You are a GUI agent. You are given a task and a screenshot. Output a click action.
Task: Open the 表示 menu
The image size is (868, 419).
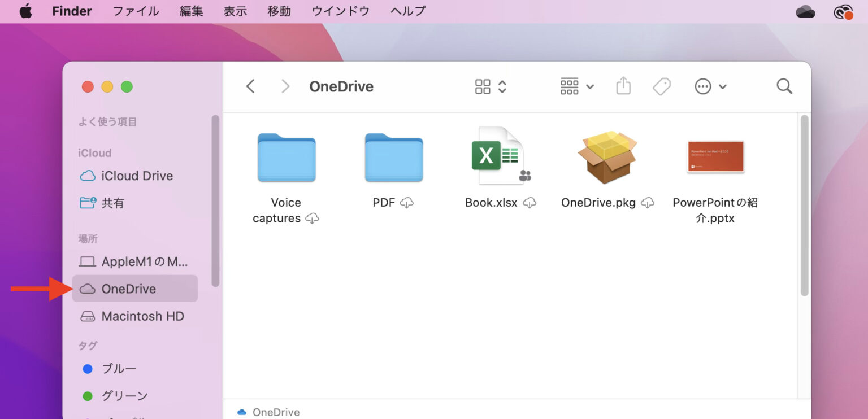235,11
